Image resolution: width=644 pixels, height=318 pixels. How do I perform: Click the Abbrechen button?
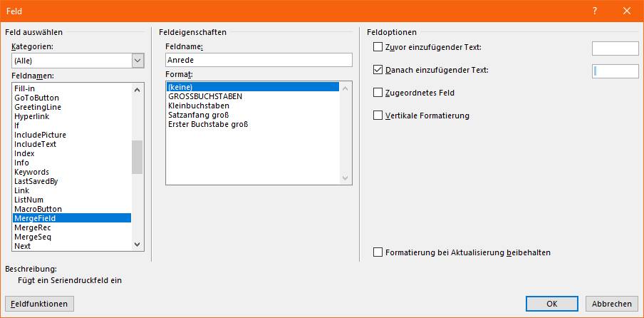coord(611,304)
